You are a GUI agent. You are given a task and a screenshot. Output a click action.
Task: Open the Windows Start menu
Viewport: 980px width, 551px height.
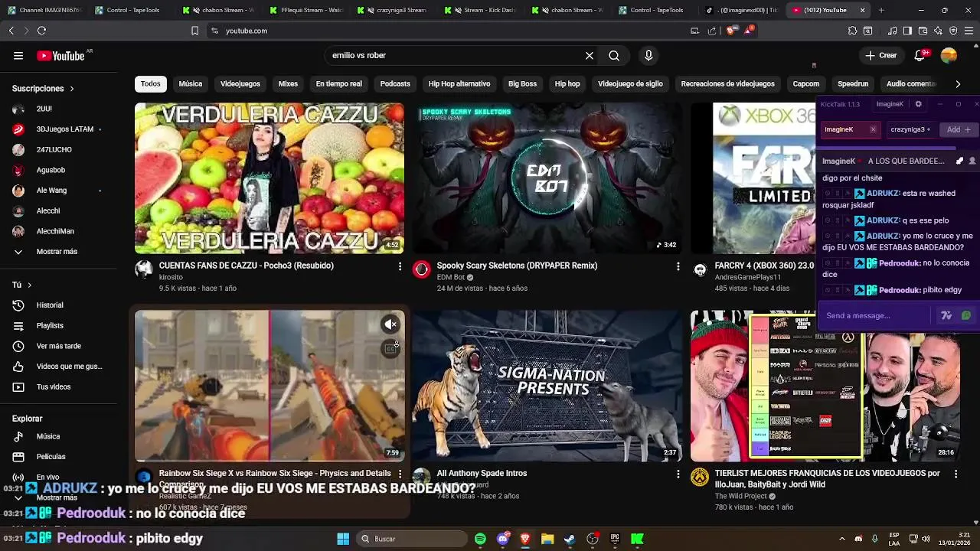point(343,539)
